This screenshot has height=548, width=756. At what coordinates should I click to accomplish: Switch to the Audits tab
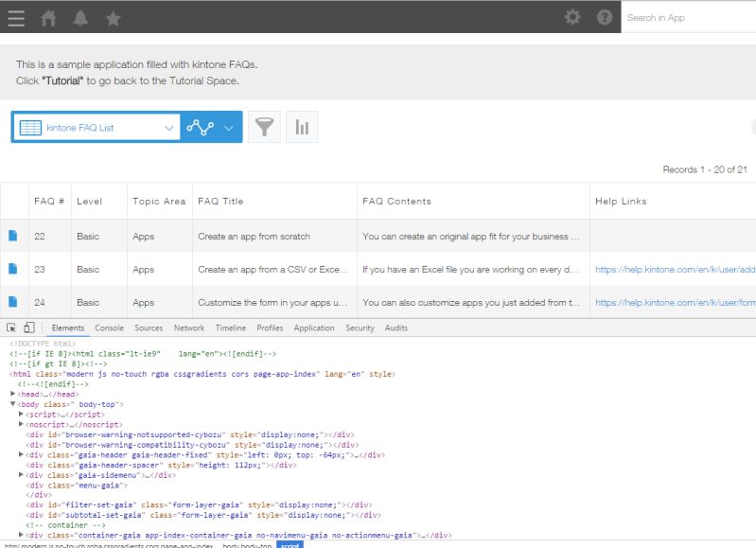pos(396,328)
